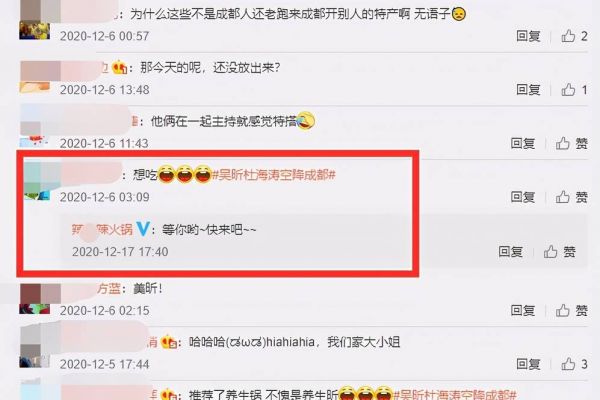Click the blue V verified badge

point(142,229)
